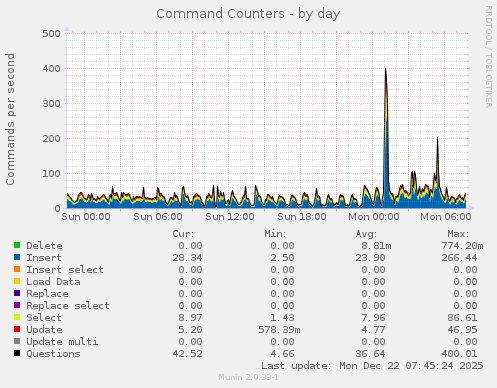Click Delete average value 8.81m
The width and height of the screenshot is (497, 388).
point(376,246)
